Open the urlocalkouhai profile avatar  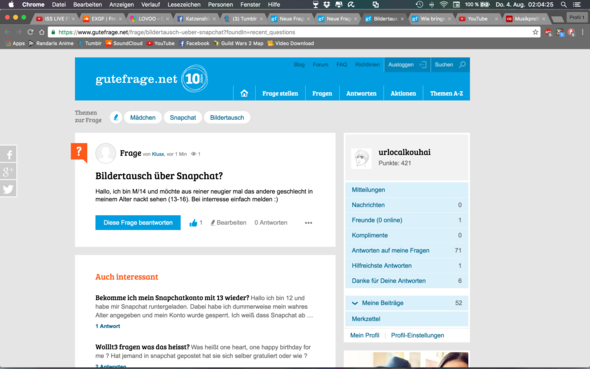pos(361,158)
